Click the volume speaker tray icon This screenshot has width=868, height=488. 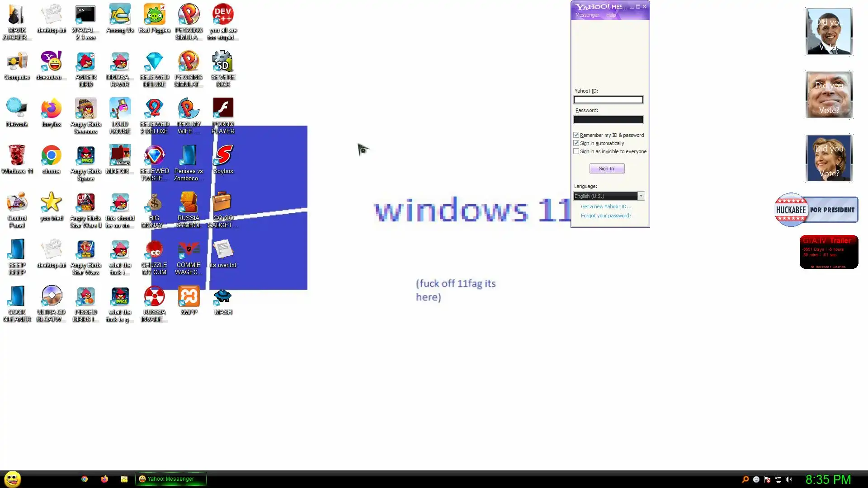click(789, 479)
